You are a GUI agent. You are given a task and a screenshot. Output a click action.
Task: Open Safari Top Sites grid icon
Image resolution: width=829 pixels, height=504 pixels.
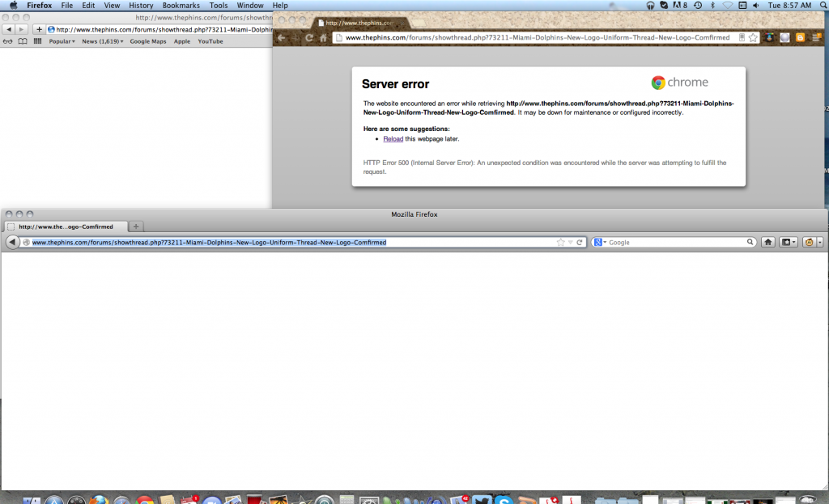pos(37,41)
